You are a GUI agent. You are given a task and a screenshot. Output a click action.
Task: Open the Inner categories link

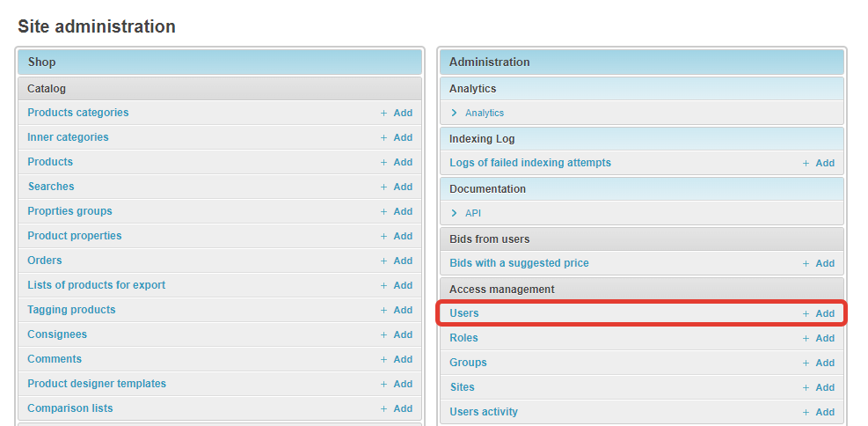click(68, 137)
